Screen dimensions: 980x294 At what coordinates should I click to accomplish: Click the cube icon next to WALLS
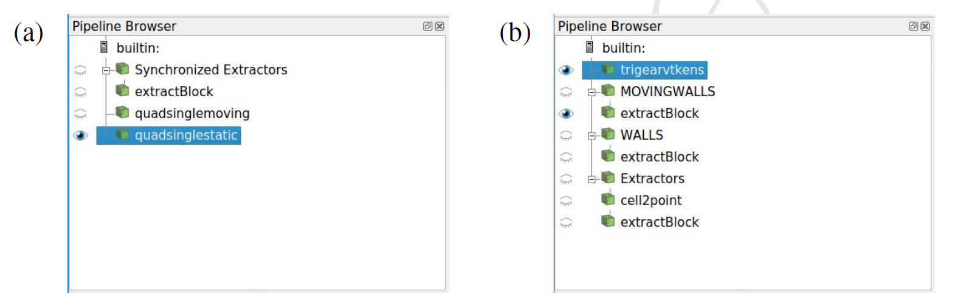[x=608, y=135]
